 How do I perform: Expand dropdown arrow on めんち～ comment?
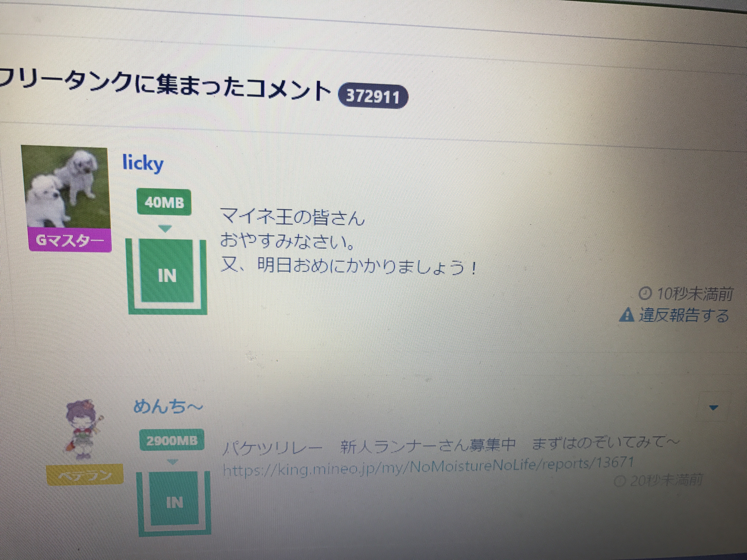(x=713, y=408)
